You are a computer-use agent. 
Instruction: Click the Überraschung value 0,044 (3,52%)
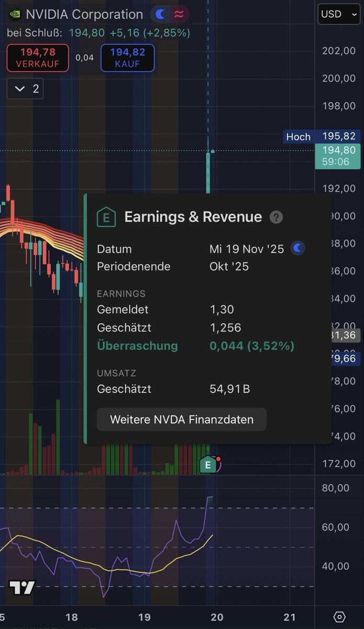(x=252, y=346)
